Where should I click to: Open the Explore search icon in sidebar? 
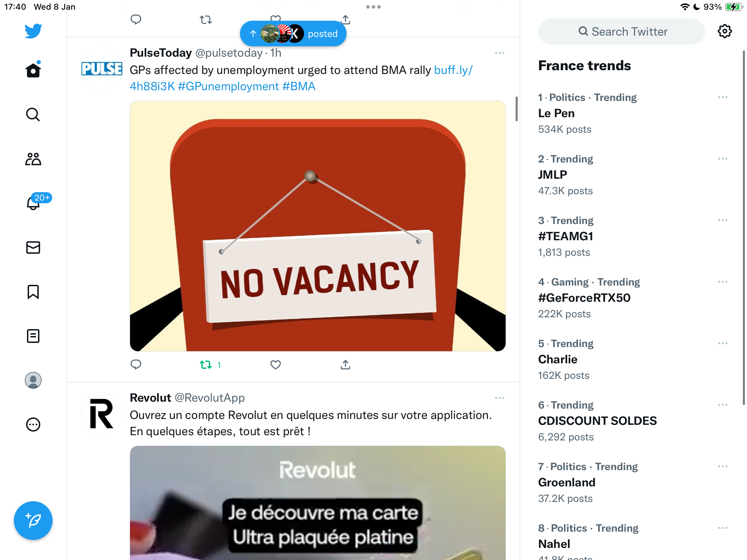[x=33, y=114]
